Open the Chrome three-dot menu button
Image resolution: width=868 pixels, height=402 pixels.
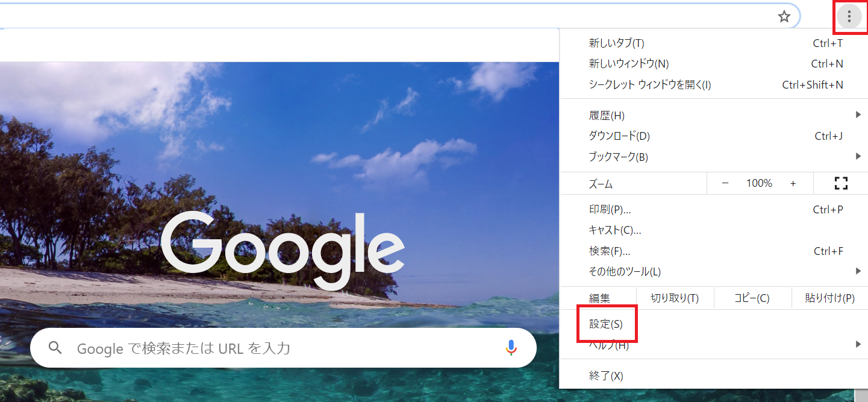pyautogui.click(x=849, y=16)
